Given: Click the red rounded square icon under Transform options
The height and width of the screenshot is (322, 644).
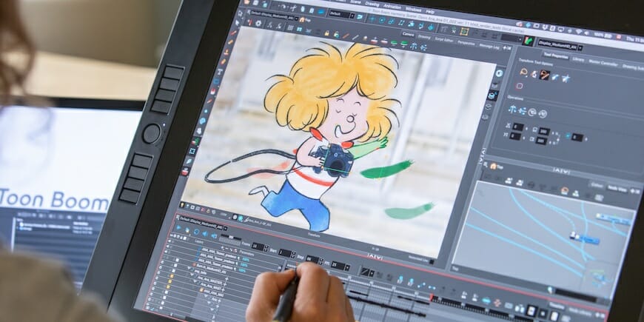Looking at the screenshot, I should tap(520, 85).
